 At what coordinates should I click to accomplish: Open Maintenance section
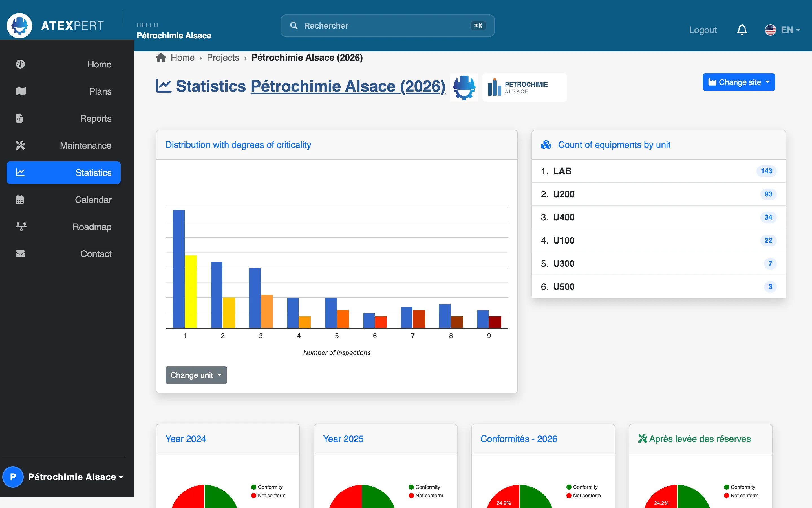click(x=64, y=145)
